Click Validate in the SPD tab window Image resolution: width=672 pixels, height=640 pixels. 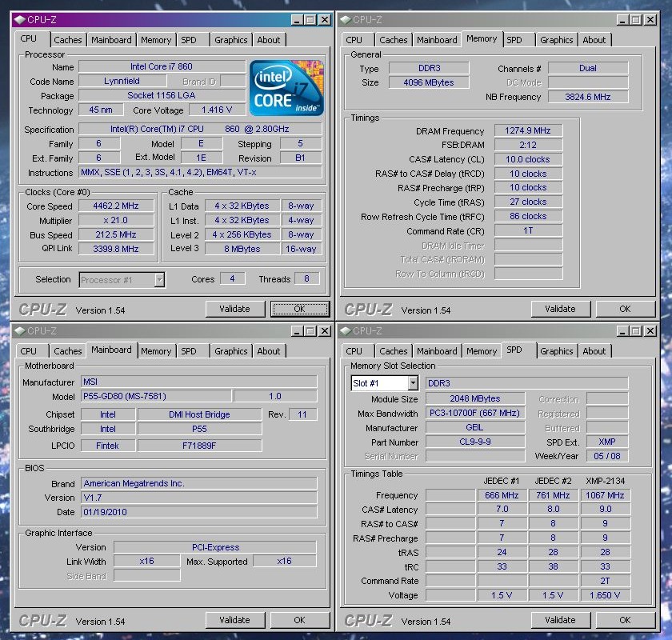[x=561, y=620]
